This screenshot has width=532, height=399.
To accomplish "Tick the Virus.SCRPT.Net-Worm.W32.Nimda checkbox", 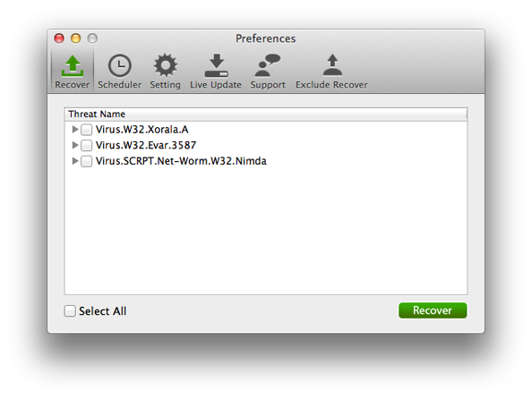I will tap(86, 161).
